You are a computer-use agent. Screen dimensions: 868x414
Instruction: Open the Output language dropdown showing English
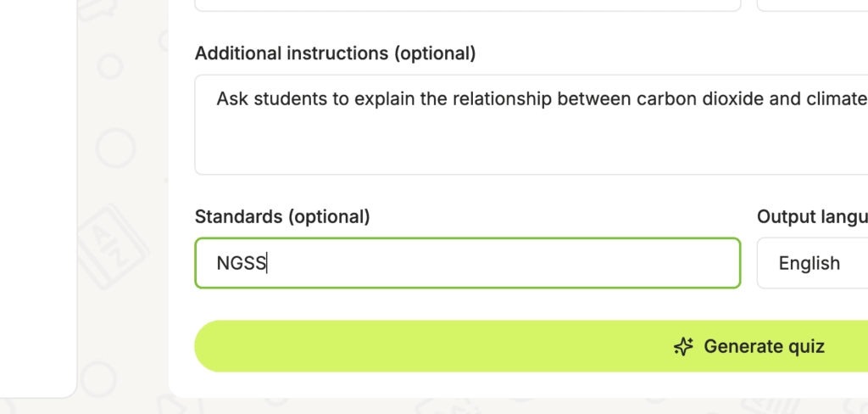coord(813,263)
